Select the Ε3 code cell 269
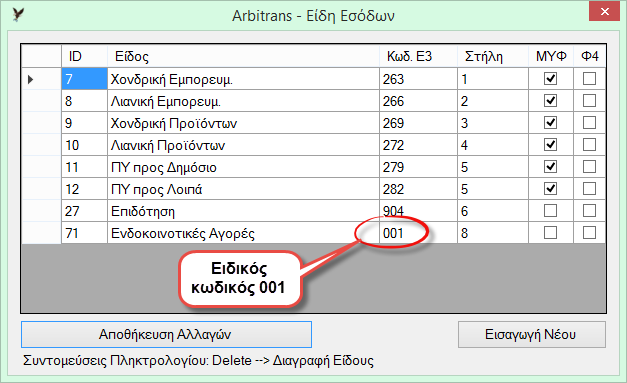 (x=418, y=123)
